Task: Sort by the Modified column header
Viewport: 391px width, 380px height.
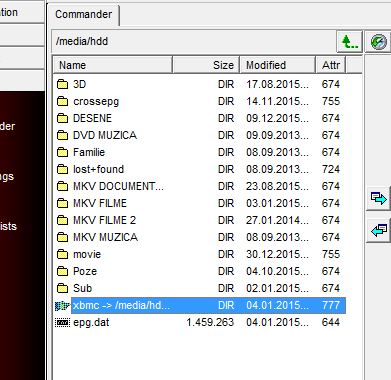Action: 278,65
